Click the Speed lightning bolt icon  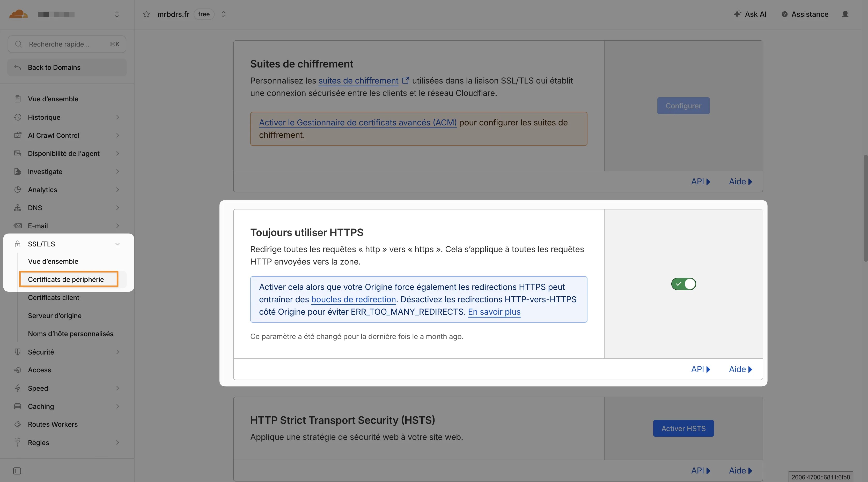pyautogui.click(x=18, y=388)
